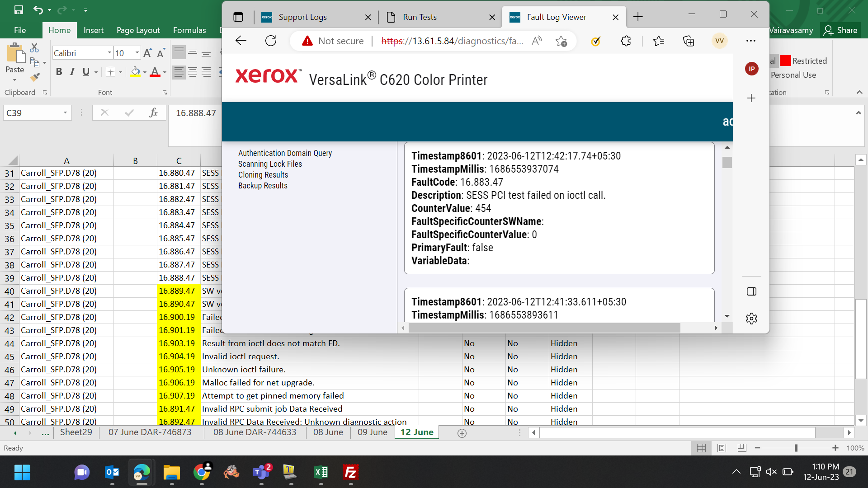Open the Name Box dropdown arrow
868x488 pixels.
[65, 113]
